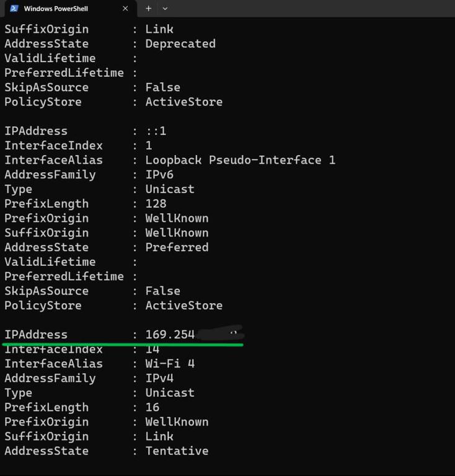Click the InterfaceIndex value 14
Image resolution: width=455 pixels, height=476 pixels.
pyautogui.click(x=152, y=350)
